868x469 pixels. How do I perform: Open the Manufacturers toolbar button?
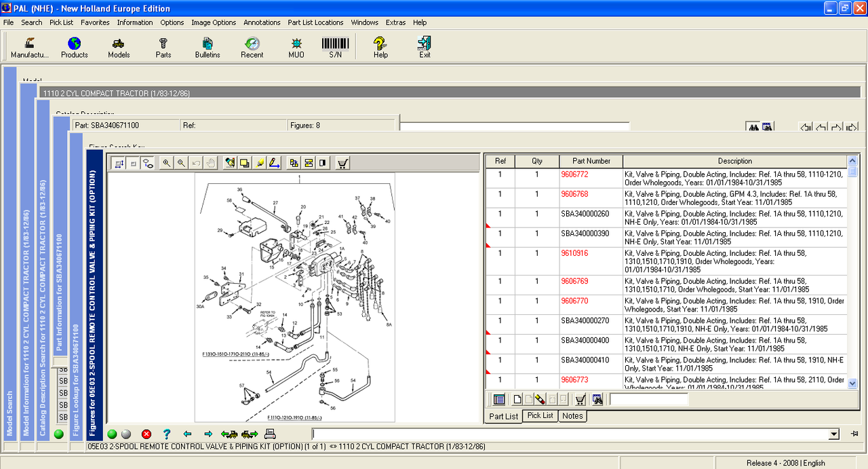[30, 47]
